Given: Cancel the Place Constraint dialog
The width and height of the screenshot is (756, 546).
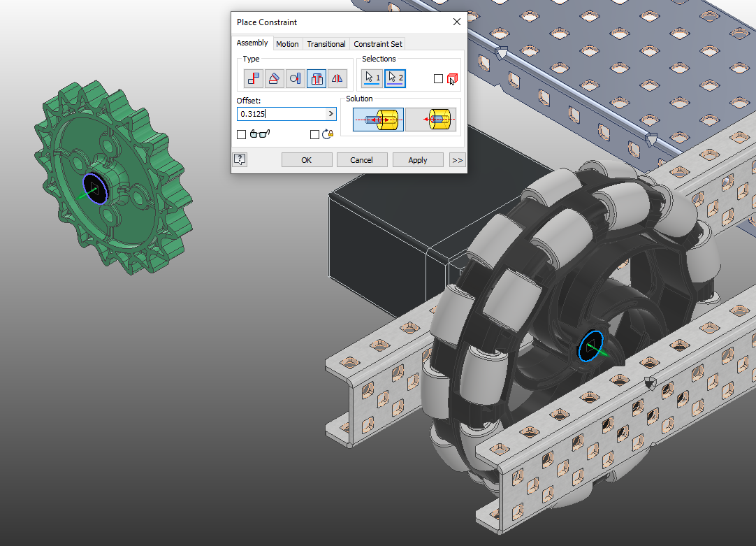Looking at the screenshot, I should pyautogui.click(x=362, y=160).
